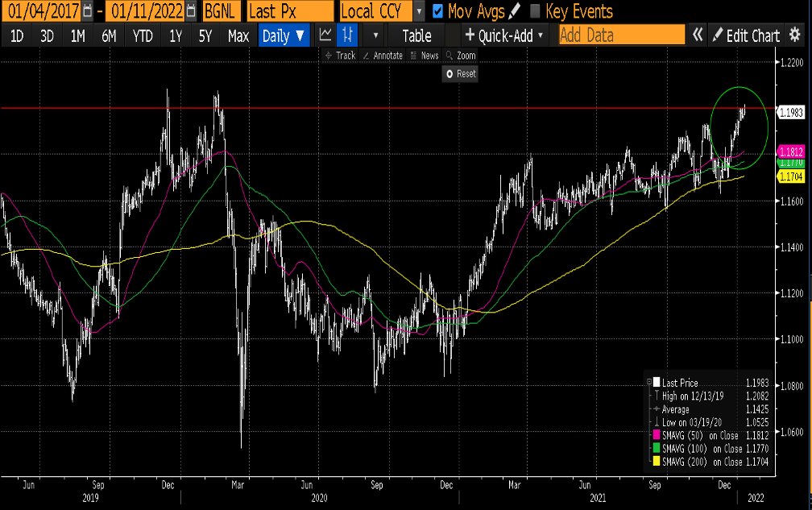Select the line chart type icon
Viewport: 812px width, 510px height.
coord(325,35)
